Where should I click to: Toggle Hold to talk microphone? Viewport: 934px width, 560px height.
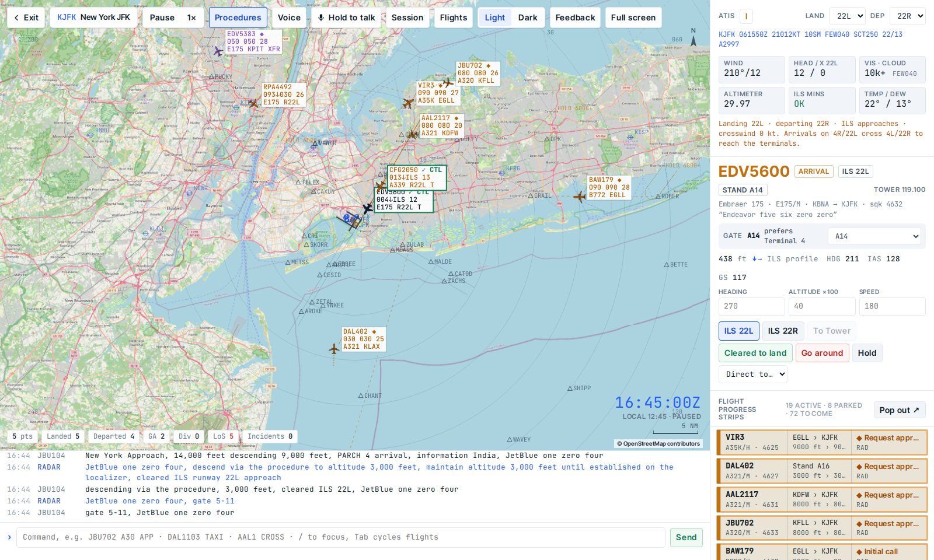click(346, 17)
